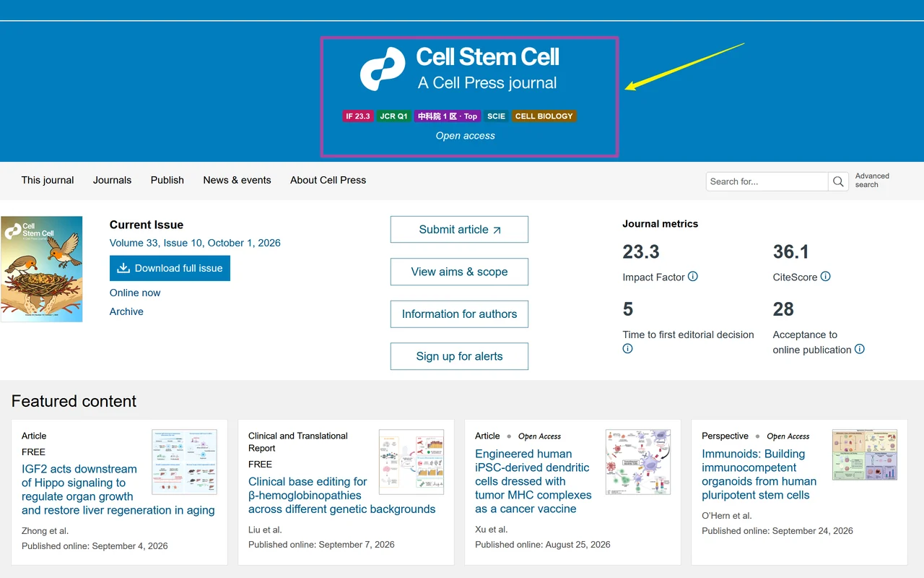Open the editorial decision time info icon
The width and height of the screenshot is (924, 578).
[x=628, y=349]
